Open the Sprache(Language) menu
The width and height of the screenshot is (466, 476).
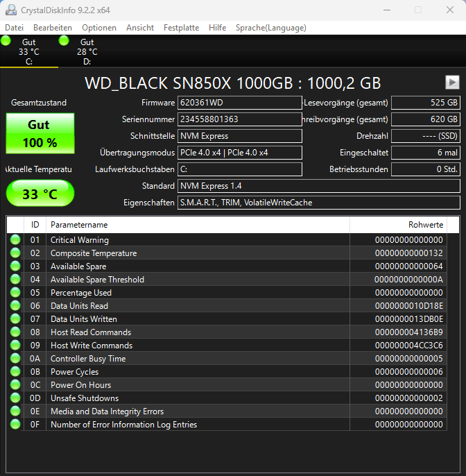coord(271,28)
